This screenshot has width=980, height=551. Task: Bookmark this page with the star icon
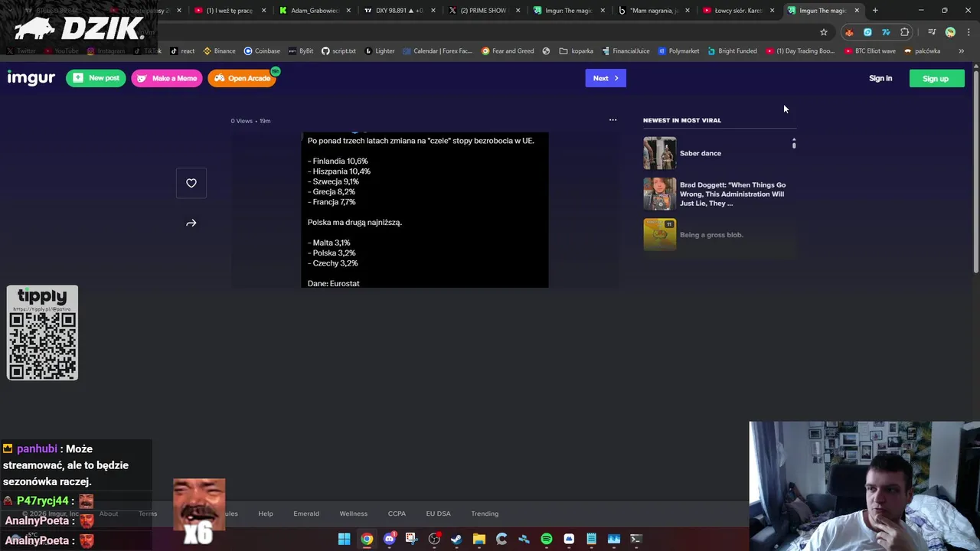pyautogui.click(x=824, y=32)
